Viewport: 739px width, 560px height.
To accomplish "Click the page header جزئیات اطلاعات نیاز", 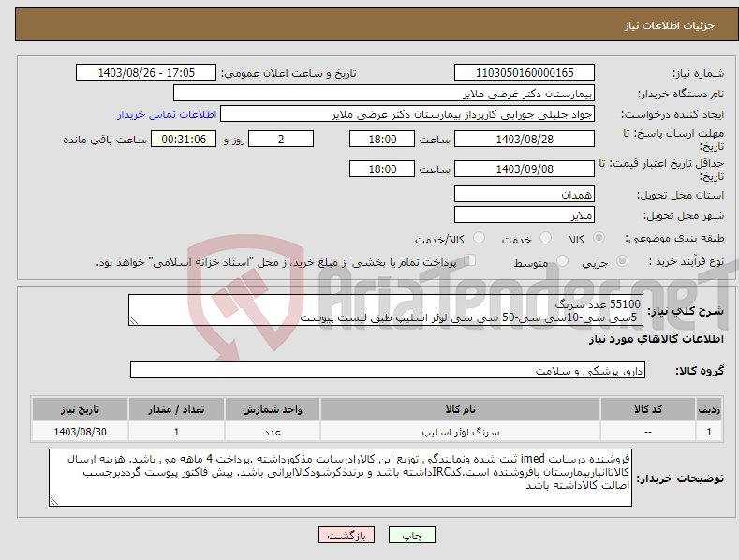I will click(670, 25).
